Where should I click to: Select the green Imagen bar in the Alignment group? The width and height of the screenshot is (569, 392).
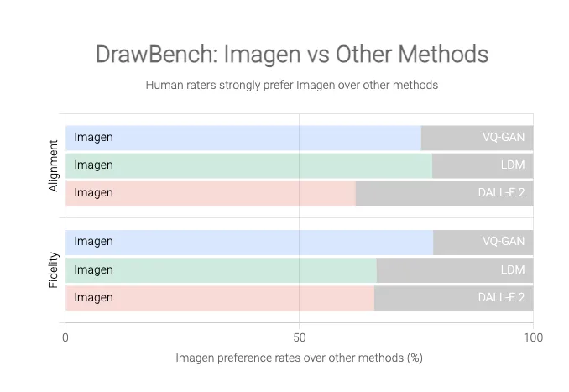coord(248,165)
